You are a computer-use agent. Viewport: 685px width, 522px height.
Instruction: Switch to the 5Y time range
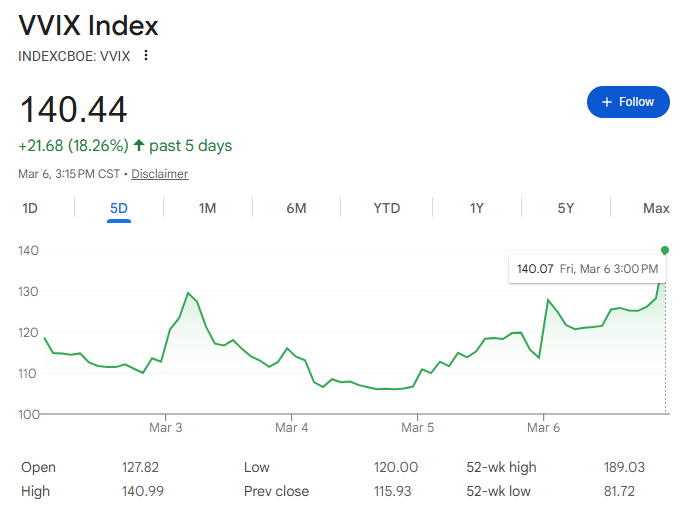pos(566,208)
